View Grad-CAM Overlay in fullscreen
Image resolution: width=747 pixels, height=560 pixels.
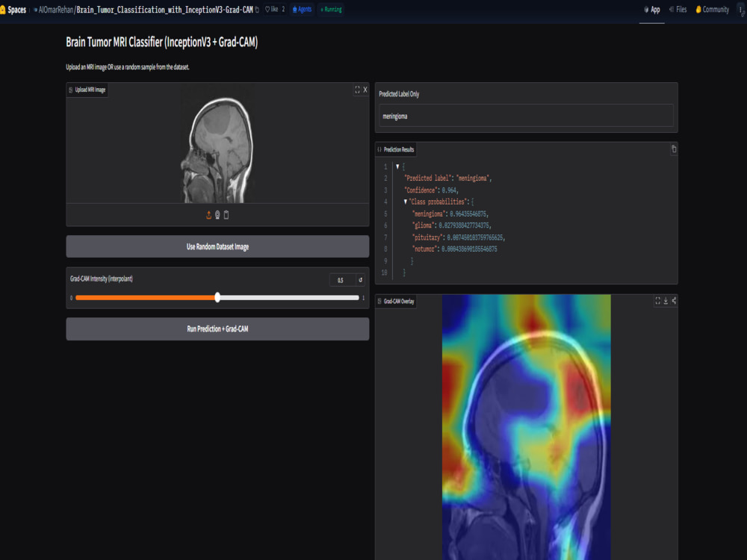point(657,301)
